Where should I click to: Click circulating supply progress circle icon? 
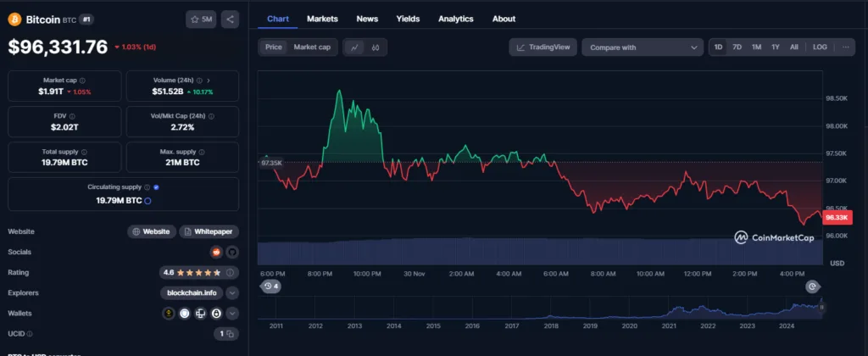coord(147,200)
